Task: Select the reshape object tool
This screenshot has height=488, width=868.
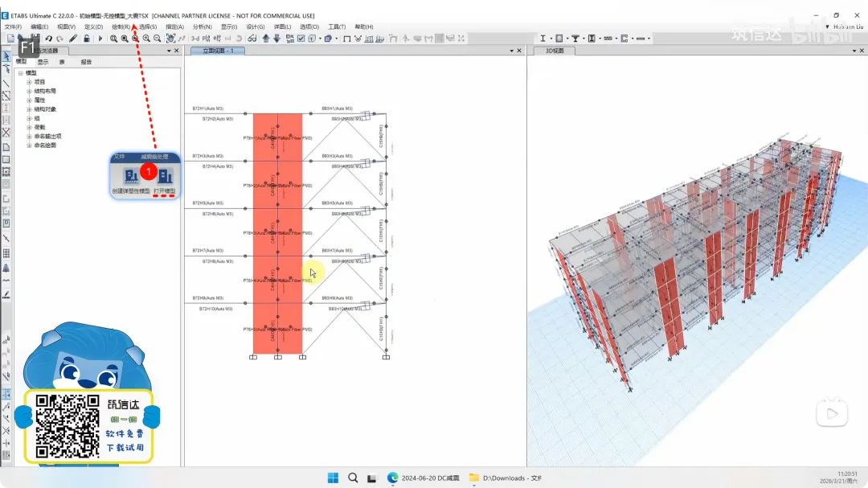Action: click(x=6, y=68)
